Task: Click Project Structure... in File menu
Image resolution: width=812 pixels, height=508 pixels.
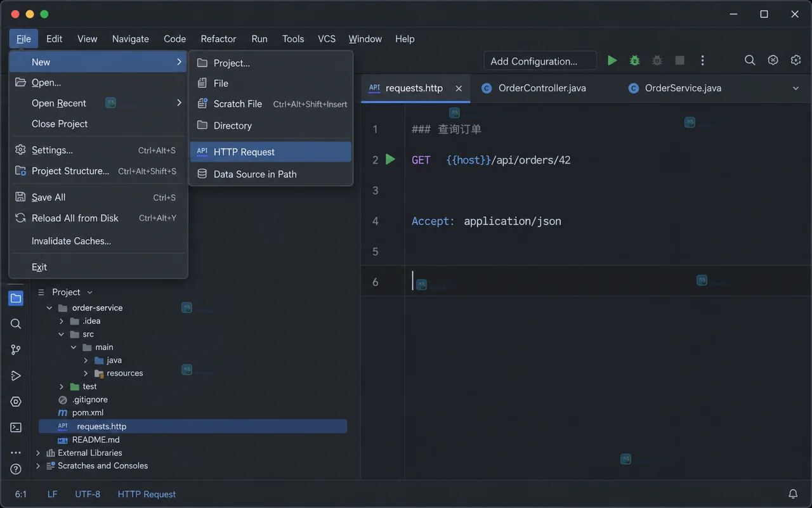Action: point(98,171)
